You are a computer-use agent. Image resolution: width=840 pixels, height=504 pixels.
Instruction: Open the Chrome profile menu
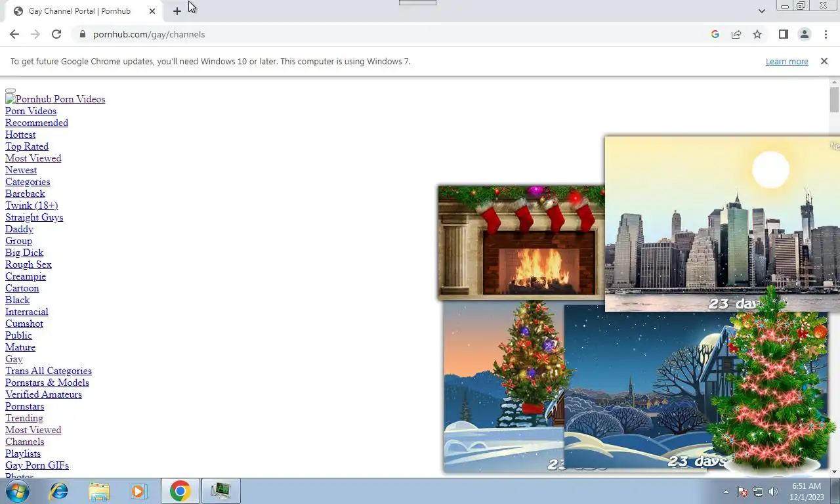(x=805, y=34)
